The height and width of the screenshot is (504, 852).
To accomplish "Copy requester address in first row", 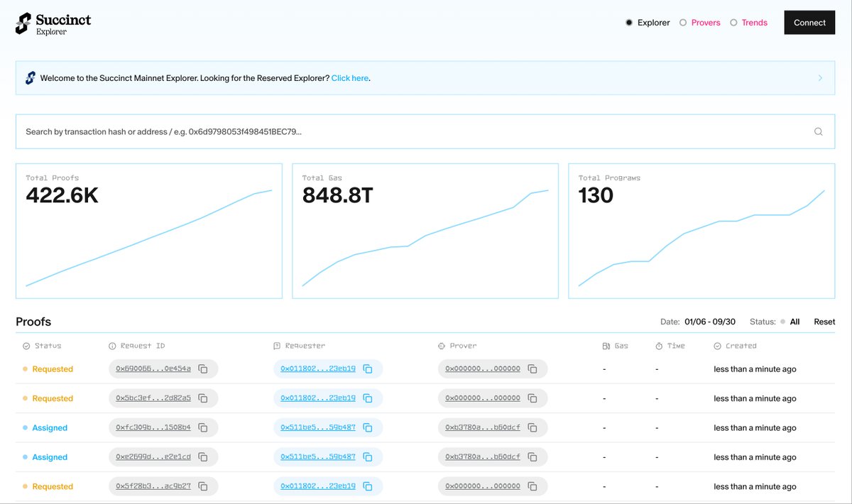I will click(x=368, y=369).
